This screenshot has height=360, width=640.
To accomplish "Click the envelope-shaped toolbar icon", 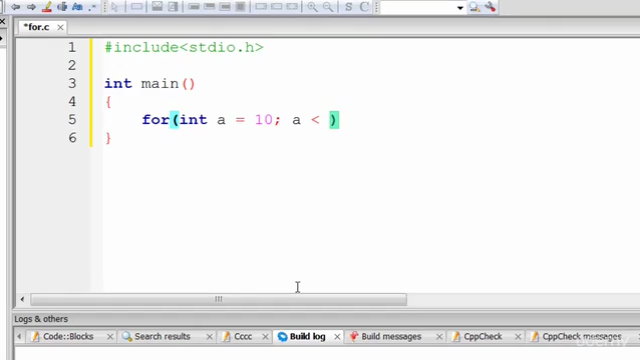I will click(157, 7).
